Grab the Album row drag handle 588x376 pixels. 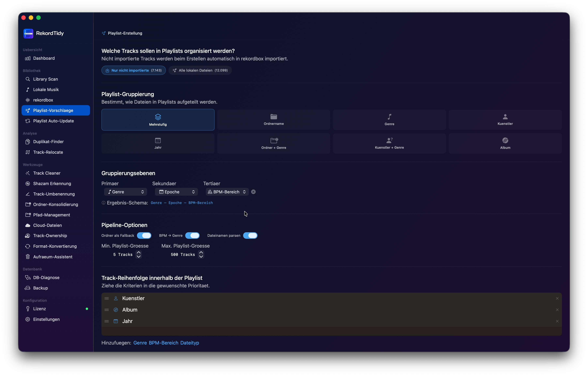(107, 310)
